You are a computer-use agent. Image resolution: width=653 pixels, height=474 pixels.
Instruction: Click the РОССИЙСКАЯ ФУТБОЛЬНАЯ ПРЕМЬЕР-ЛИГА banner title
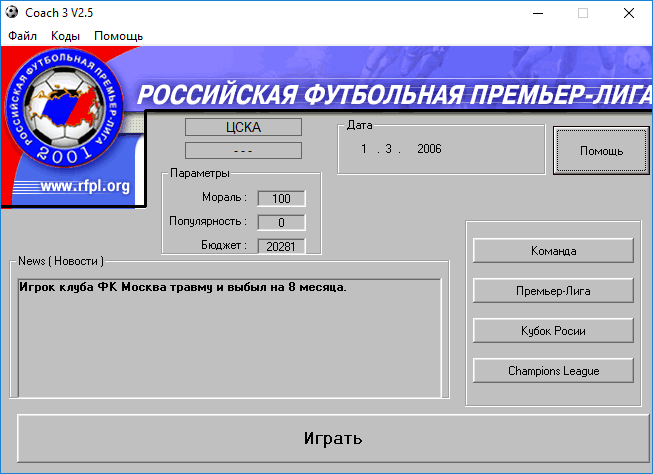click(394, 95)
